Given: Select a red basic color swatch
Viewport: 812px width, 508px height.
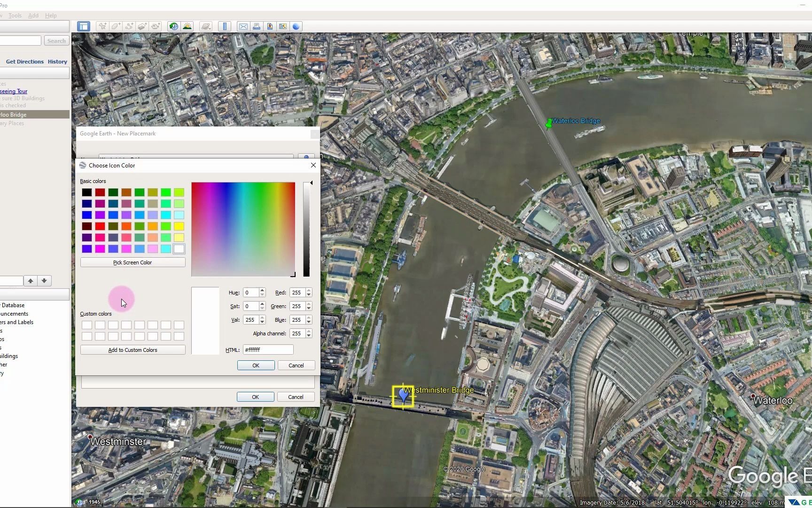Looking at the screenshot, I should 100,192.
